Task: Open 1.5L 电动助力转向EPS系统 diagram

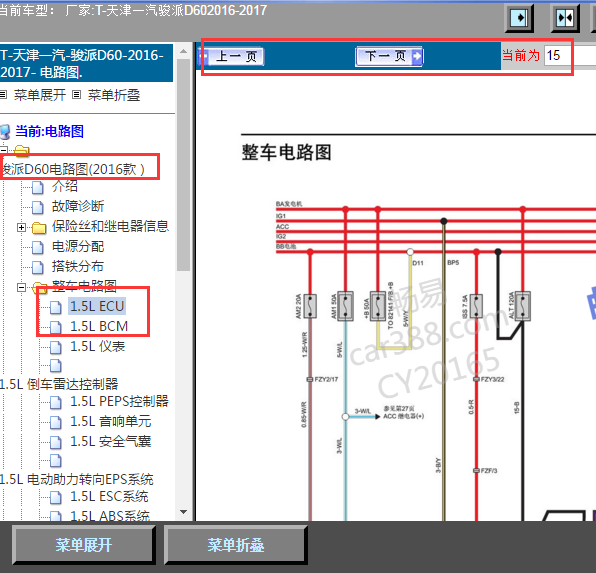Action: click(x=76, y=479)
